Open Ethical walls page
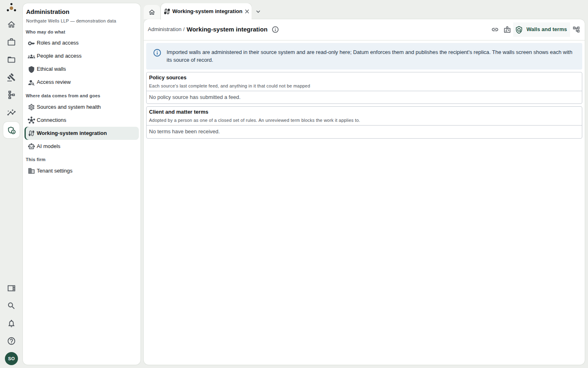Image resolution: width=588 pixels, height=368 pixels. coord(82,69)
